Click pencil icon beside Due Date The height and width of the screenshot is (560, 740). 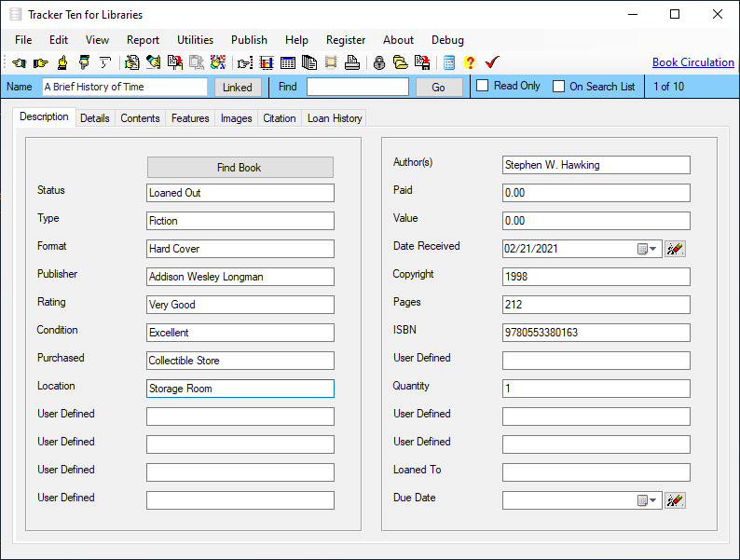click(x=676, y=500)
